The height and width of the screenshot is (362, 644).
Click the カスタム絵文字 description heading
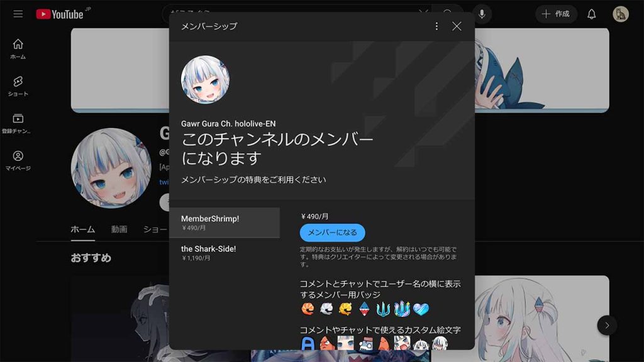(x=380, y=330)
